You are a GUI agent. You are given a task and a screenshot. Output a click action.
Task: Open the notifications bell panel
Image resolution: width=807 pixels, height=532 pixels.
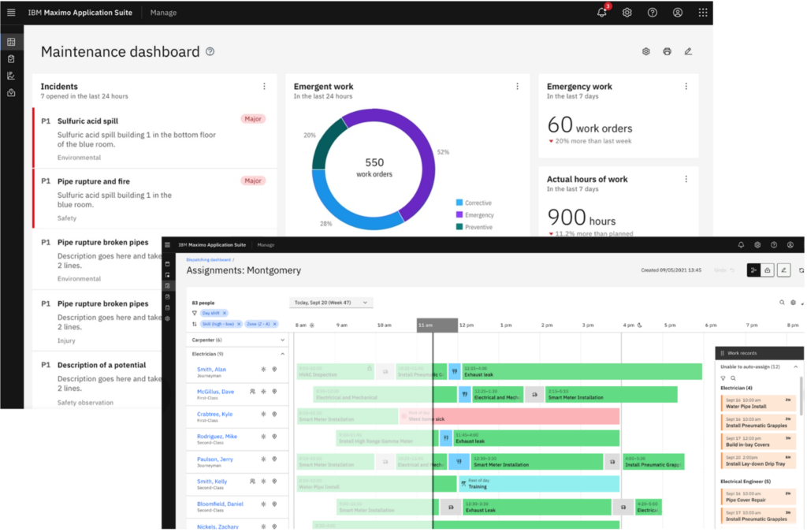pyautogui.click(x=601, y=12)
